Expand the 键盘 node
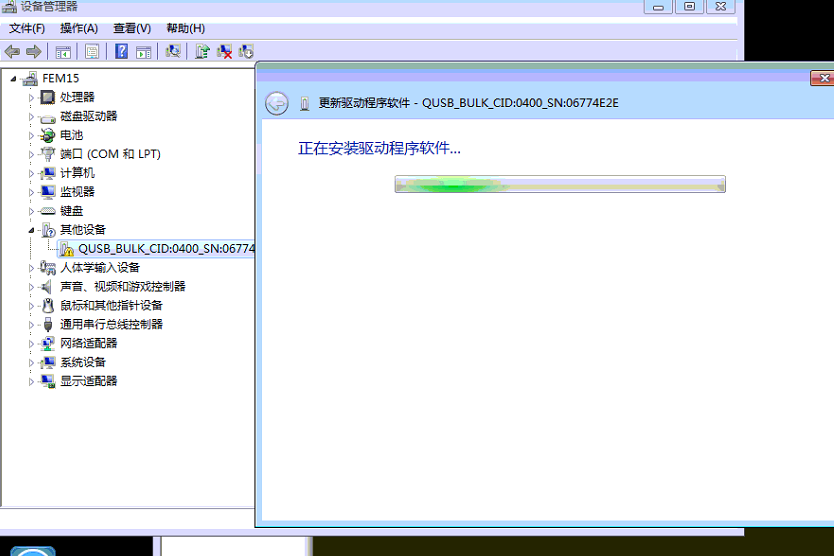Screen dimensions: 834x556 click(x=31, y=211)
